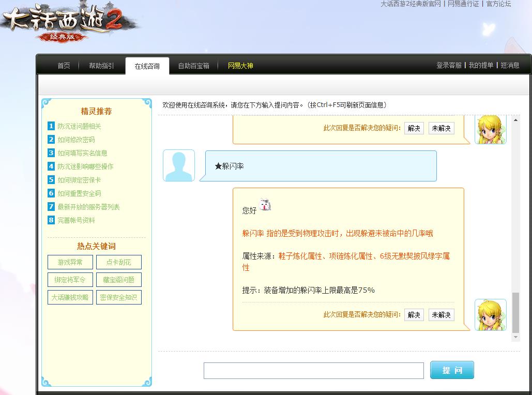The height and width of the screenshot is (395, 532).
Task: Click the number 8 icon beside 完善帐号资料
Action: pos(51,220)
